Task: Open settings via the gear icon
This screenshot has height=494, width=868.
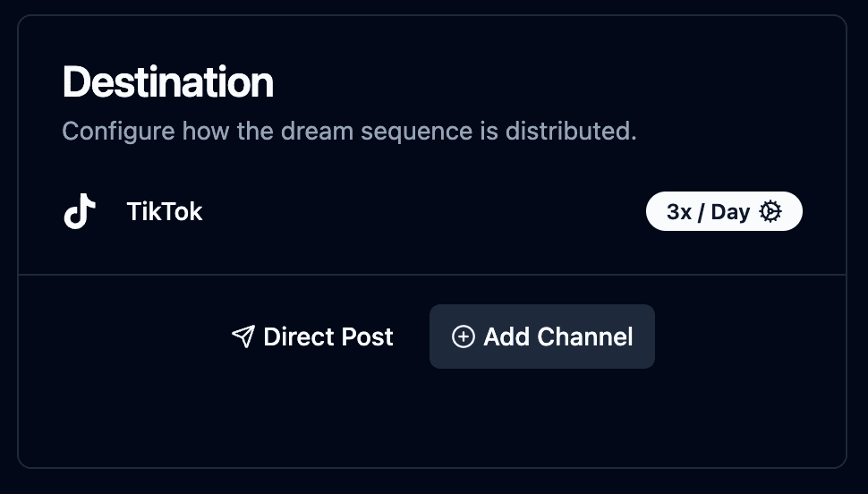Action: pos(770,211)
